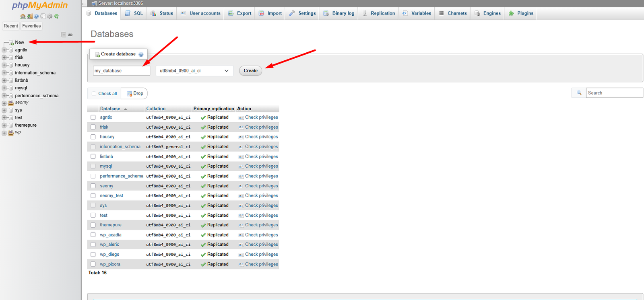Open the utf8mb4_0900_ai_ci collation dropdown
The height and width of the screenshot is (300, 644).
[194, 71]
